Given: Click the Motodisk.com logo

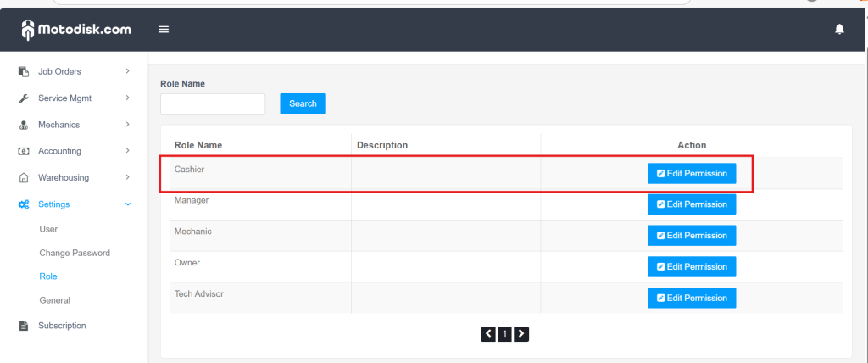Looking at the screenshot, I should click(x=76, y=30).
